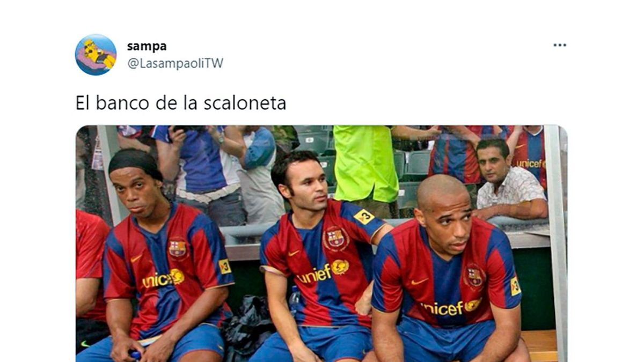Viewport: 644px width, 362px height.
Task: Click the yellow number 3 patch on middle player's sleeve
Action: [x=364, y=217]
